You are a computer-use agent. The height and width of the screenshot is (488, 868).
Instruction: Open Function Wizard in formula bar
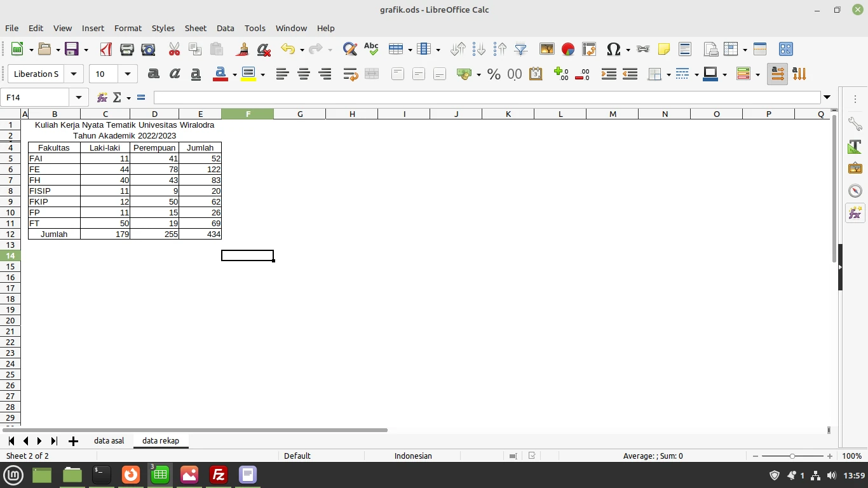(102, 97)
